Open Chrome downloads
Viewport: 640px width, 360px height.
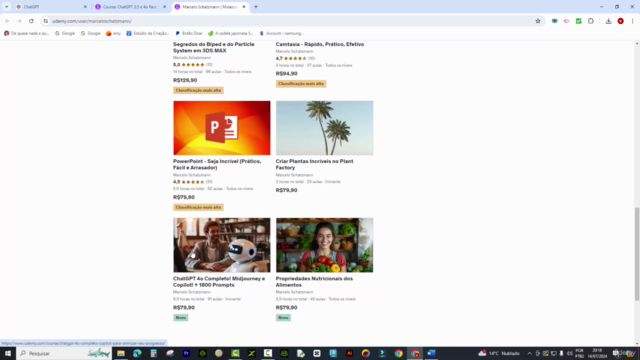point(608,21)
